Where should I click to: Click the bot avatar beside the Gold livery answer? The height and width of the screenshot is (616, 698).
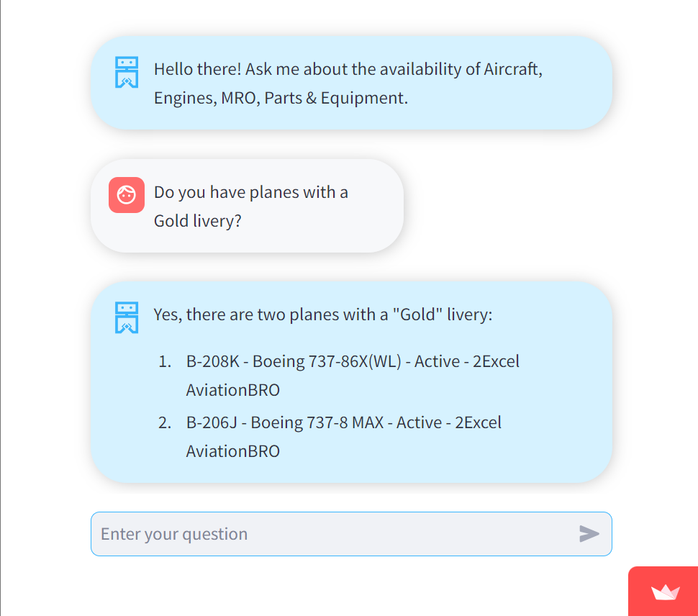(127, 317)
